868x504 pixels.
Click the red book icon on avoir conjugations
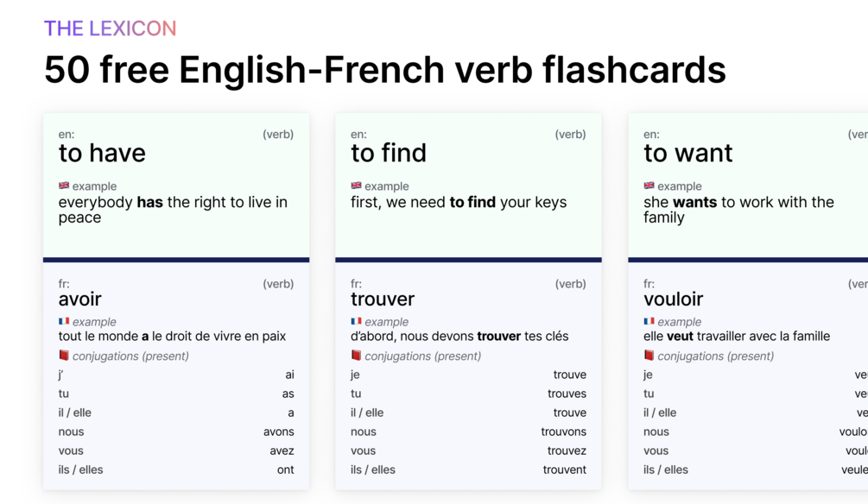coord(64,356)
